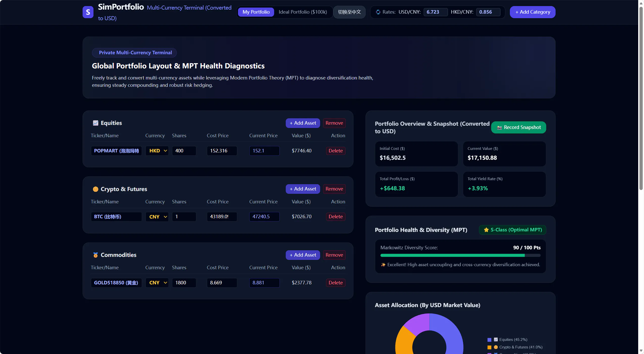Viewport: 644px width, 354px height.
Task: Click the Record Snapshot button
Action: pyautogui.click(x=518, y=127)
